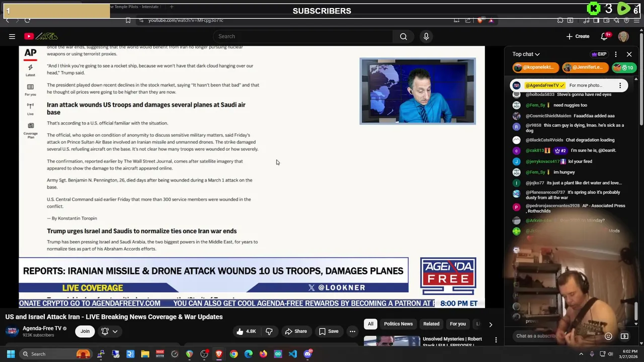The image size is (644, 362).
Task: Open YouTube notifications bell
Action: point(605,36)
